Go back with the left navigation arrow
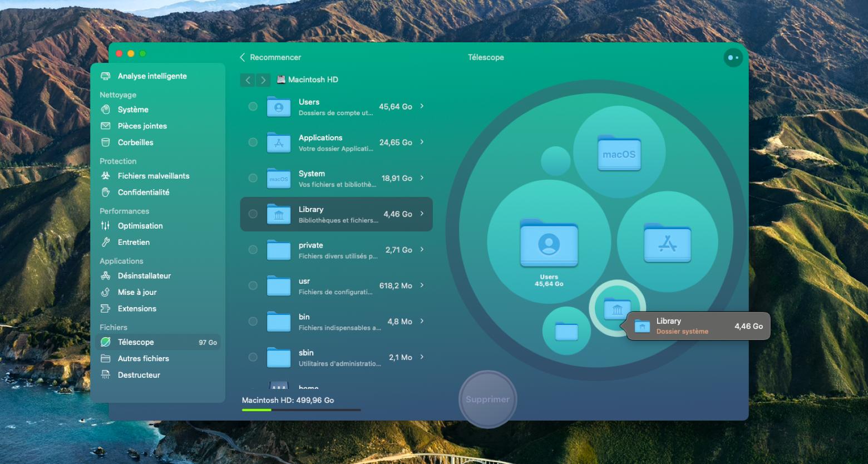 pos(248,80)
